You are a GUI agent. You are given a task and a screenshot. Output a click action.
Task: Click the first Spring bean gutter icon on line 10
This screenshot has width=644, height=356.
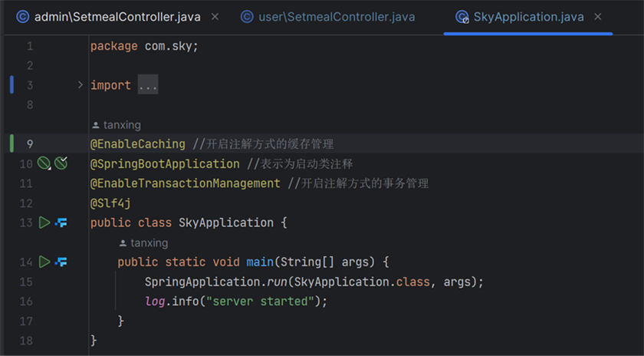click(x=44, y=163)
